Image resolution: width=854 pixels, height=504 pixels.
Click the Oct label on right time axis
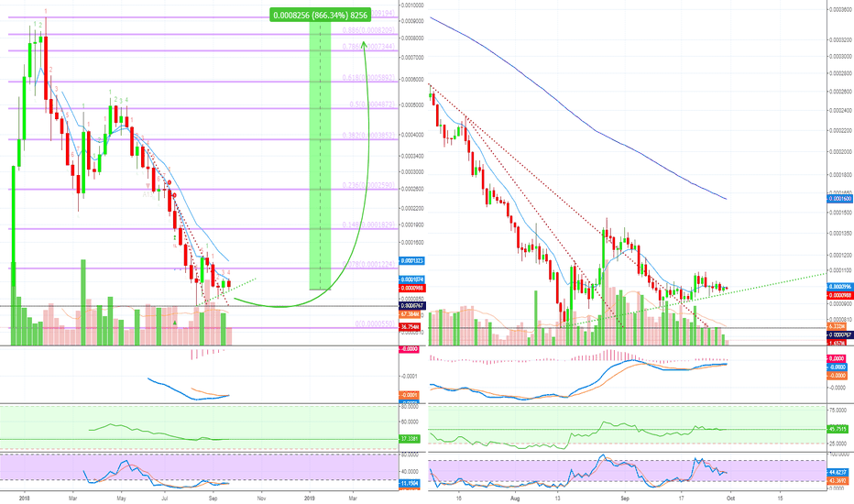[731, 499]
